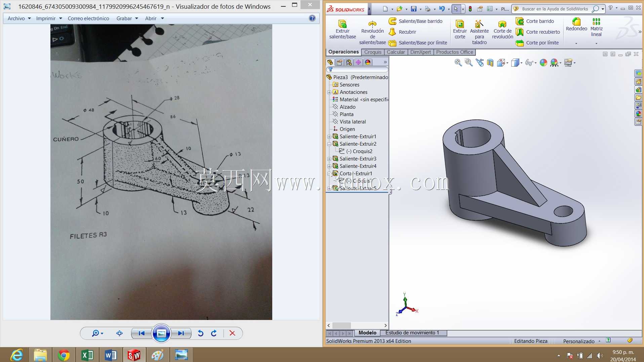
Task: Open Archivo menu in photo viewer
Action: click(19, 19)
